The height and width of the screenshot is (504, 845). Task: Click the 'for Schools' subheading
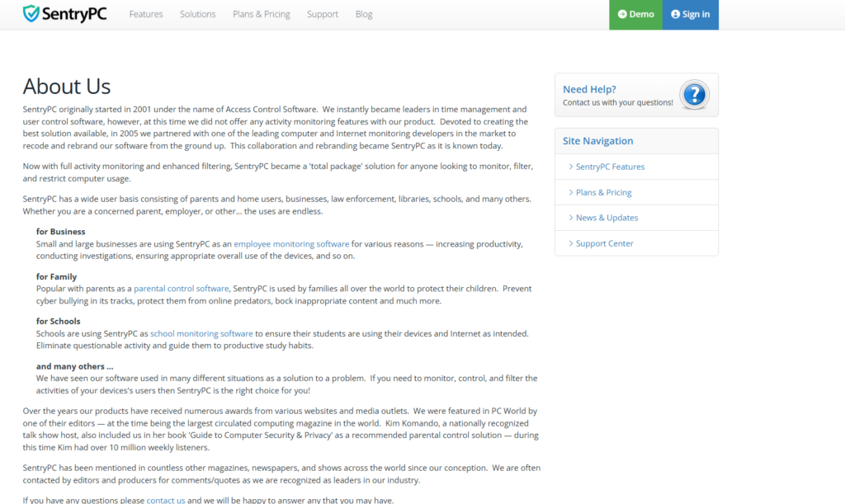pos(59,322)
